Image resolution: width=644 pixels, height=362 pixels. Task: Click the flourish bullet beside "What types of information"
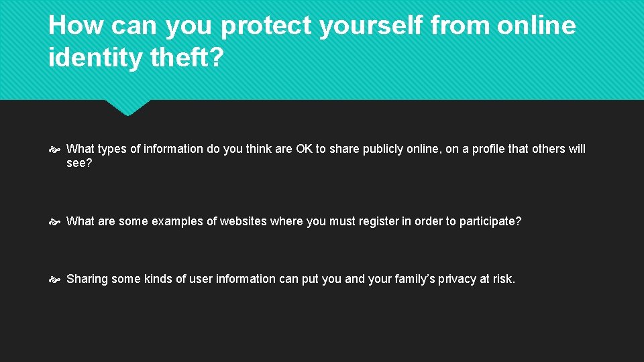(x=54, y=149)
